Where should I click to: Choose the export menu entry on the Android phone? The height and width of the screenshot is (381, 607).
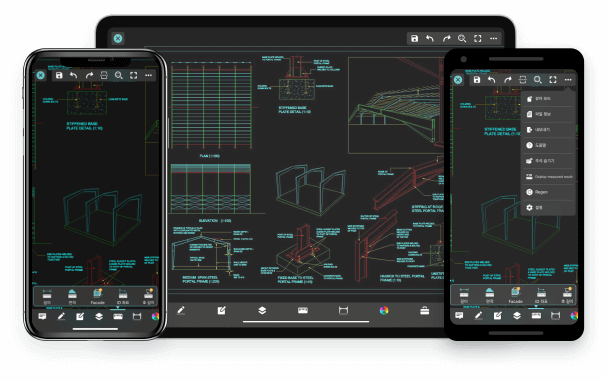point(548,130)
